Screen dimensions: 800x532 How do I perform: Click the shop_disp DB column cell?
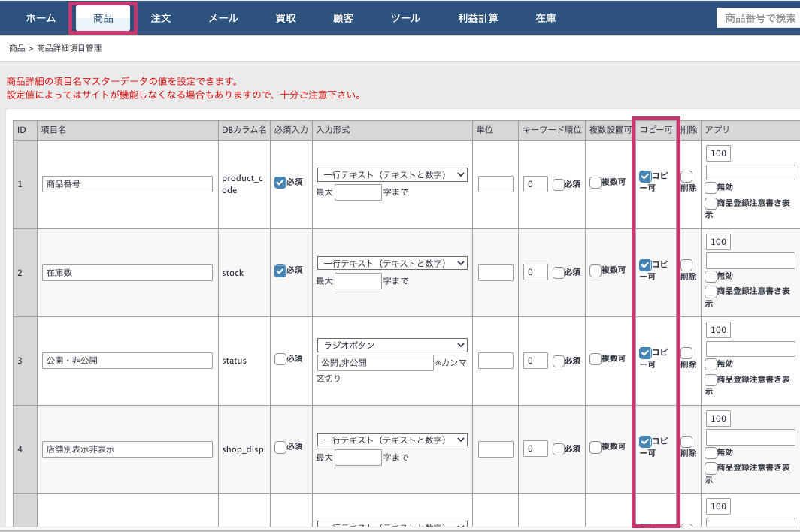coord(243,449)
